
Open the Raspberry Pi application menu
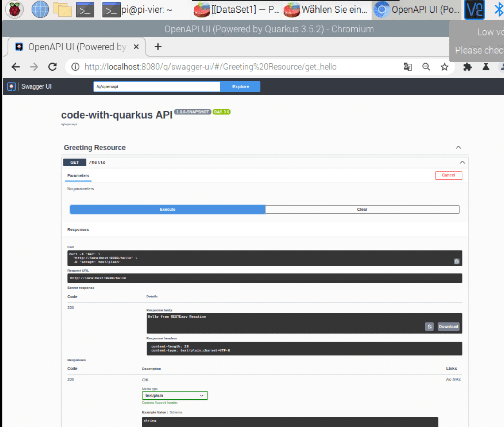coord(14,9)
